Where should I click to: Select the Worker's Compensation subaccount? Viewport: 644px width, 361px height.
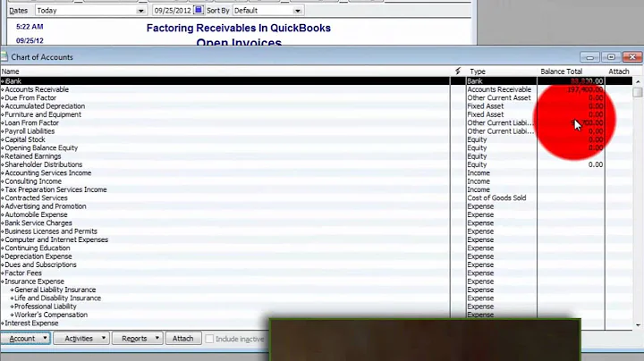click(x=51, y=315)
